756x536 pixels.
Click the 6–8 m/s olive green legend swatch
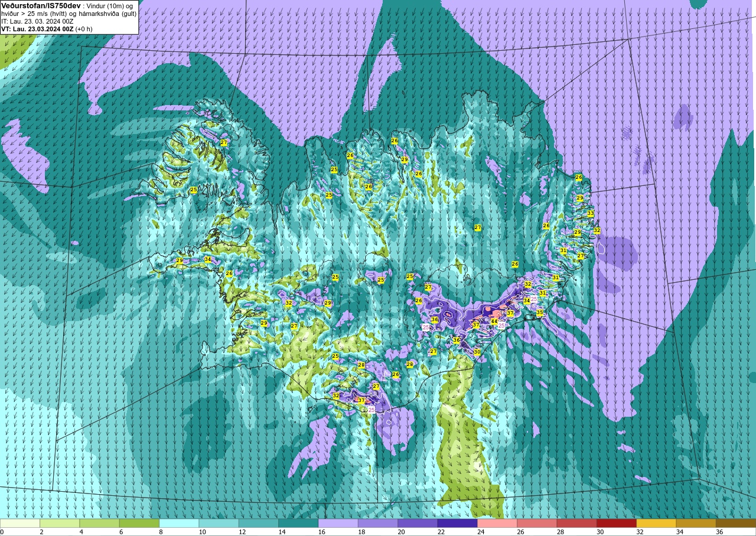pyautogui.click(x=139, y=523)
